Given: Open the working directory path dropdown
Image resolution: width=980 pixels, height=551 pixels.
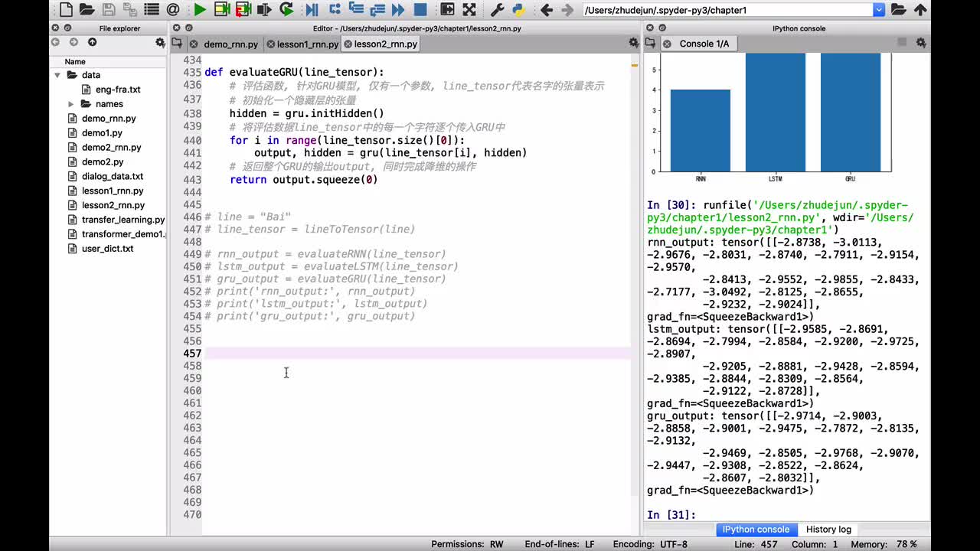Looking at the screenshot, I should [x=879, y=10].
